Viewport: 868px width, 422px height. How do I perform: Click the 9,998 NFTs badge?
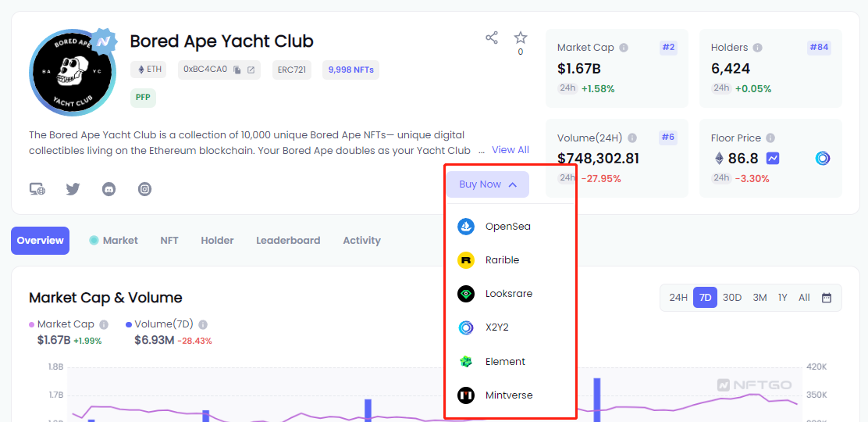click(x=351, y=70)
